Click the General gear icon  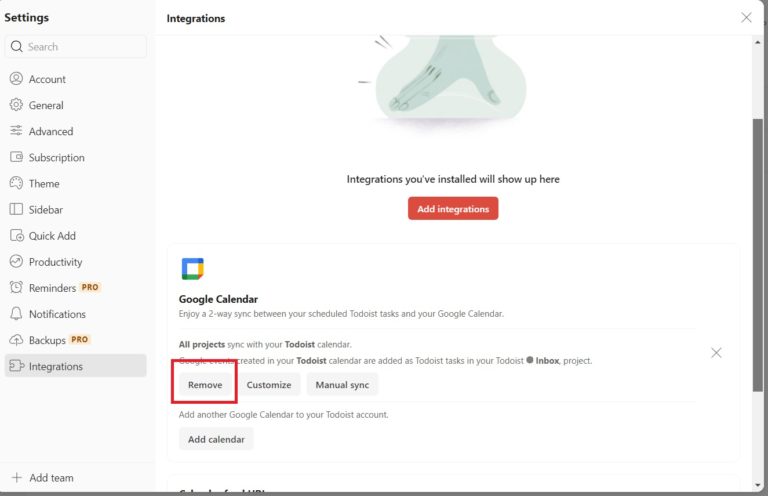click(16, 105)
